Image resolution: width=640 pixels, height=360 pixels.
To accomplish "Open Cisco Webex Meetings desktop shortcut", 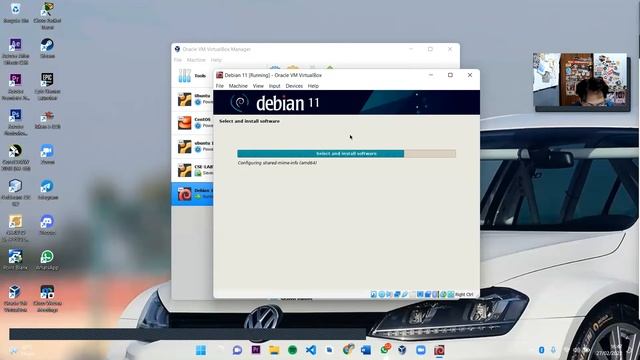I will point(47,299).
